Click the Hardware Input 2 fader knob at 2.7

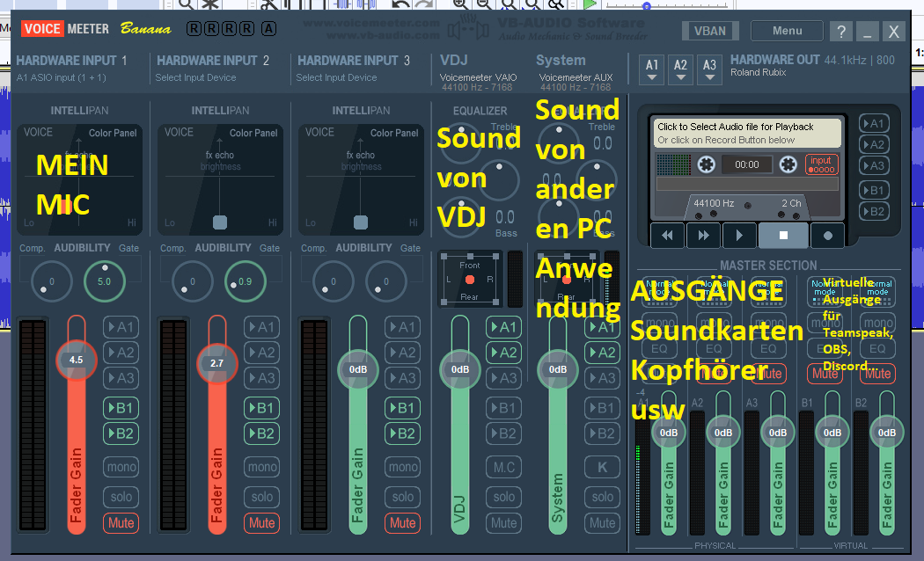click(x=216, y=363)
